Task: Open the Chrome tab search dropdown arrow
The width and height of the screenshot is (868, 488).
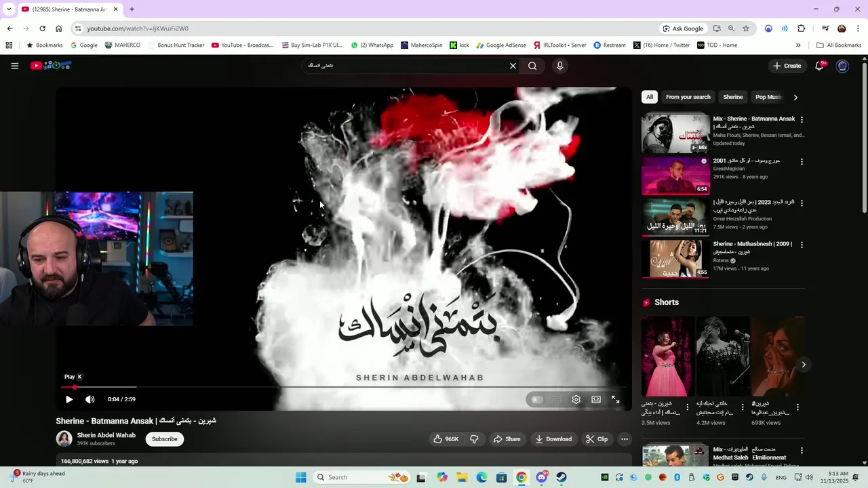Action: pos(9,9)
